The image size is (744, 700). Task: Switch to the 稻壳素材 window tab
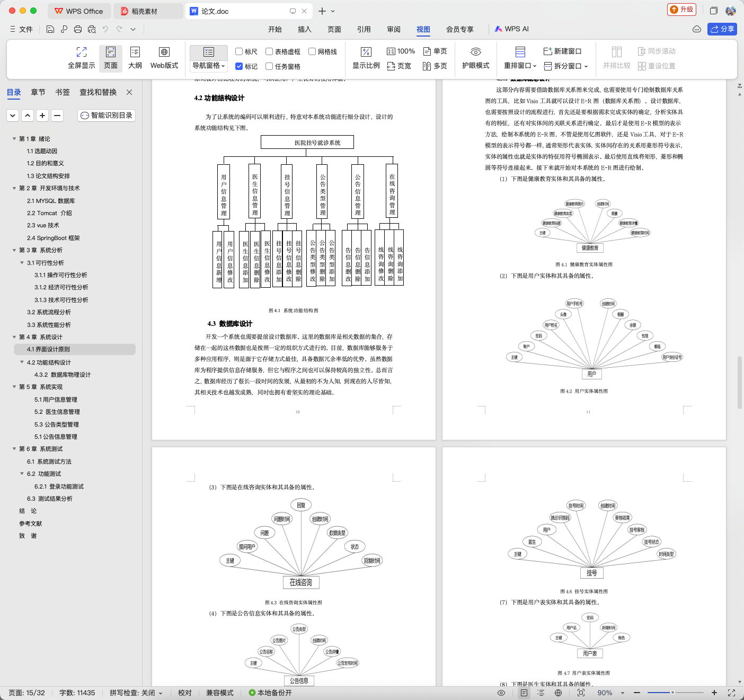click(147, 11)
